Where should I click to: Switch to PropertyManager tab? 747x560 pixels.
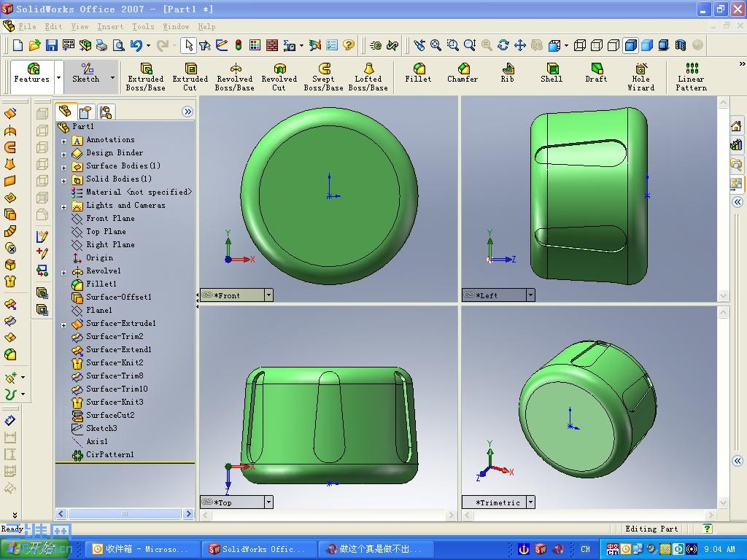pyautogui.click(x=85, y=112)
